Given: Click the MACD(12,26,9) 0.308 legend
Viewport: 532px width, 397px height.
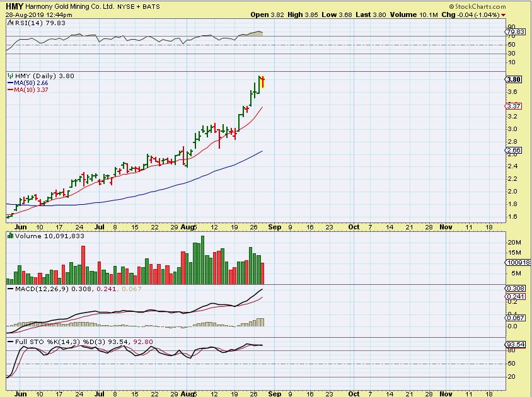Looking at the screenshot, I should click(54, 289).
